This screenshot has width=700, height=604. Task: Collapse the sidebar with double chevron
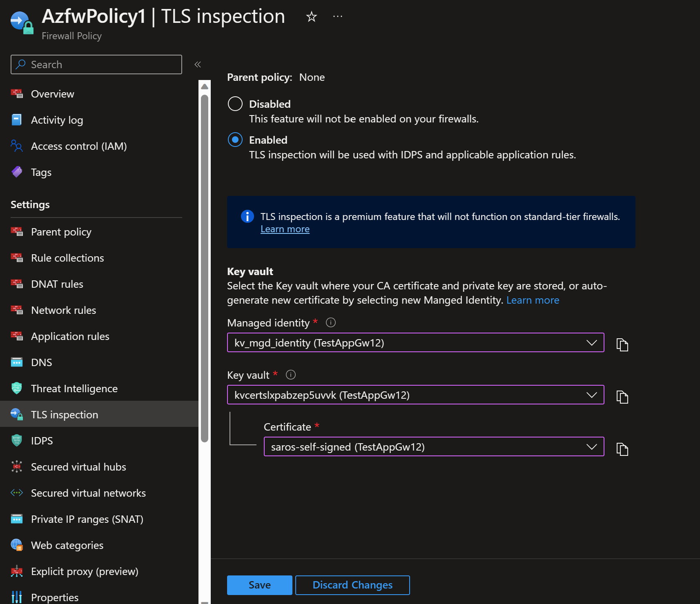pos(198,64)
